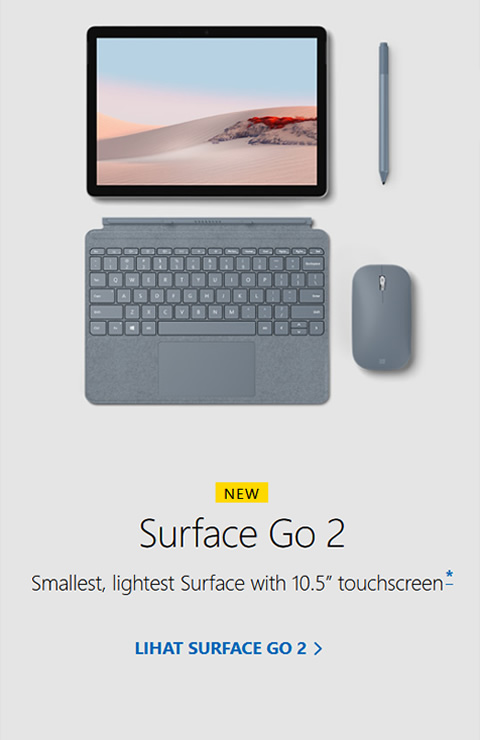Click the ice blue Surface Pen
Image resolution: width=480 pixels, height=740 pixels.
384,113
